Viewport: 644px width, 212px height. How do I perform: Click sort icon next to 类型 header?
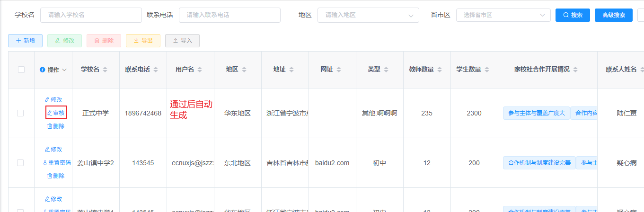386,70
